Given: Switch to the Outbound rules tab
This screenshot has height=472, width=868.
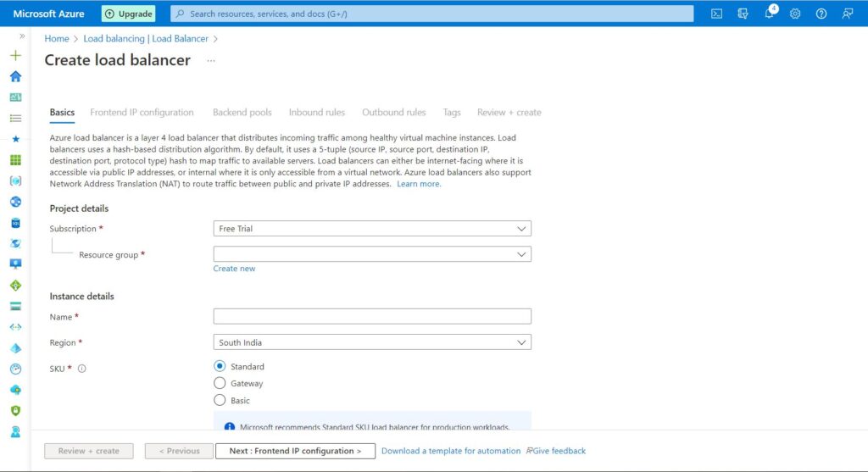Looking at the screenshot, I should click(393, 113).
